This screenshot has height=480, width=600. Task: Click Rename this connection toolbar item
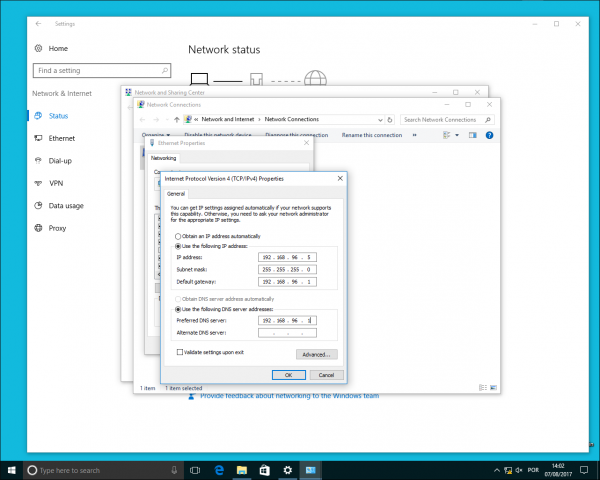point(372,135)
